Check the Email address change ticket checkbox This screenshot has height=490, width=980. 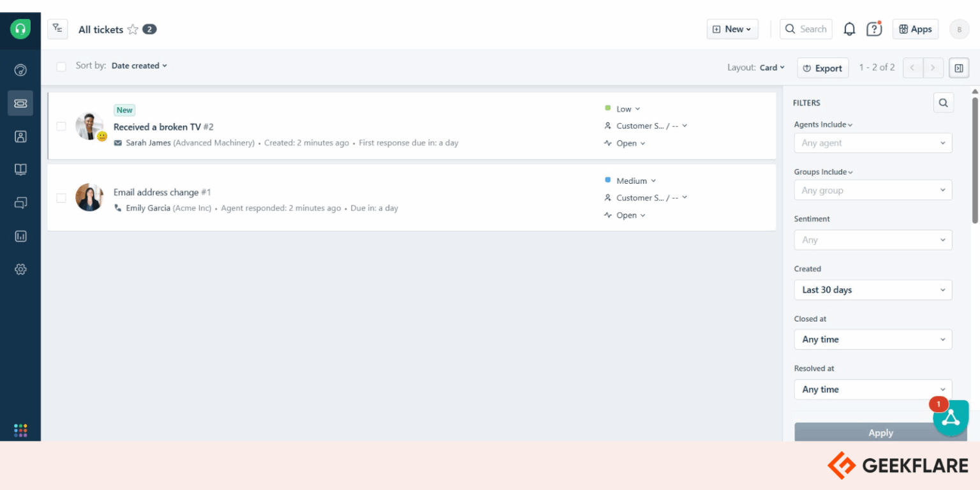click(61, 198)
